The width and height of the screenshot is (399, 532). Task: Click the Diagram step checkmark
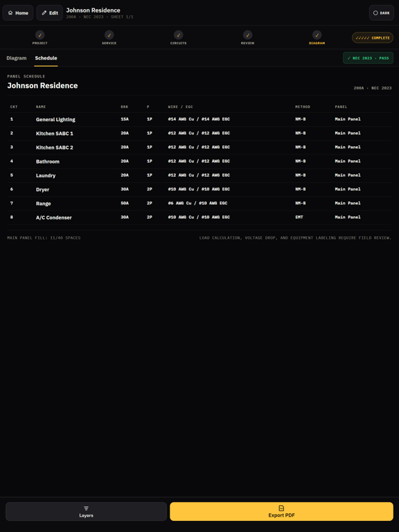[x=317, y=35]
